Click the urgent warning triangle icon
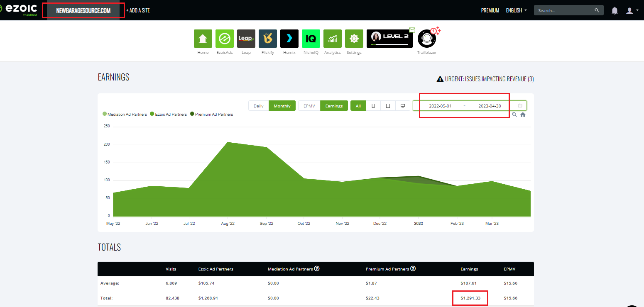Image resolution: width=644 pixels, height=307 pixels. click(440, 79)
